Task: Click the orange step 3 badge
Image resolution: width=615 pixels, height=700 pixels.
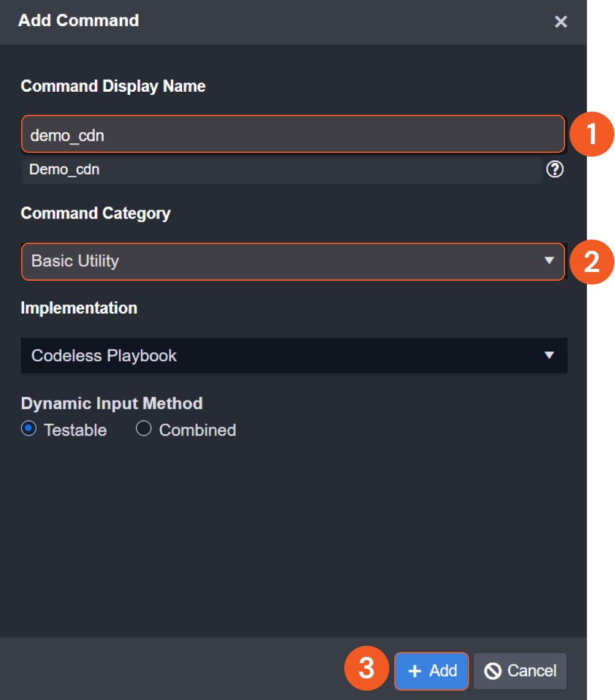Action: [367, 669]
